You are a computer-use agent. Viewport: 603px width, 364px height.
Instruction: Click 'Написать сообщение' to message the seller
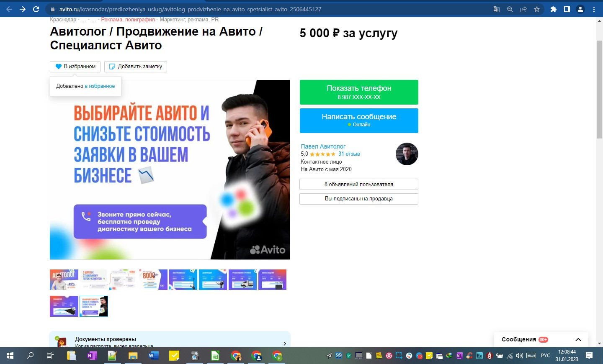coord(359,120)
